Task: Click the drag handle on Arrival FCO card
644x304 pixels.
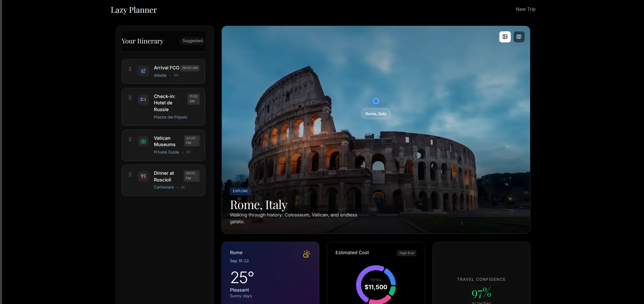Action: [130, 69]
